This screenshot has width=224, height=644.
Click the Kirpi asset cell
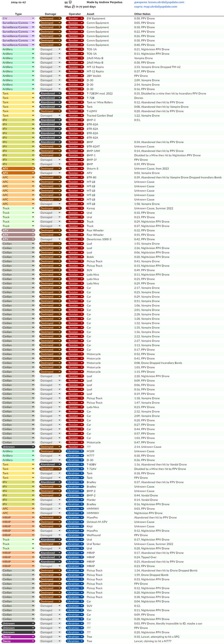[x=90, y=526]
